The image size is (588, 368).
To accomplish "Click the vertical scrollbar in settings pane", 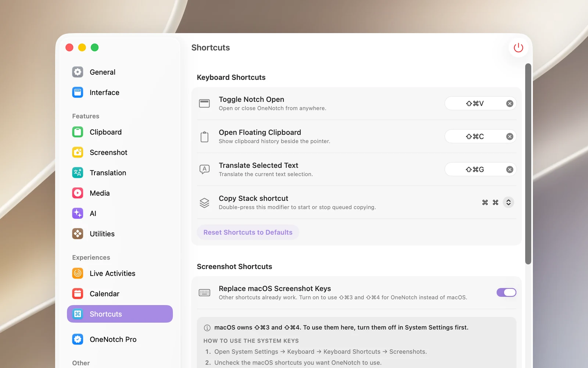I will (528, 164).
